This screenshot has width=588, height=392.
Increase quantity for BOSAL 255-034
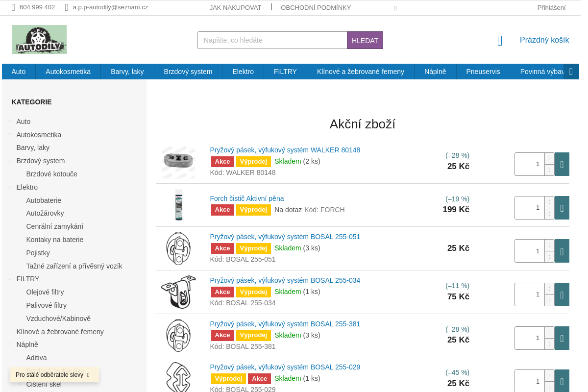[x=549, y=289]
